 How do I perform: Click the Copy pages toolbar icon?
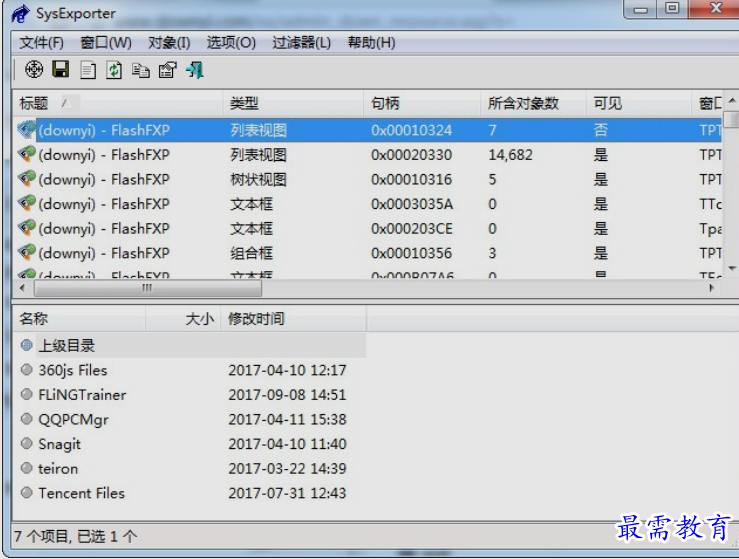pyautogui.click(x=140, y=71)
